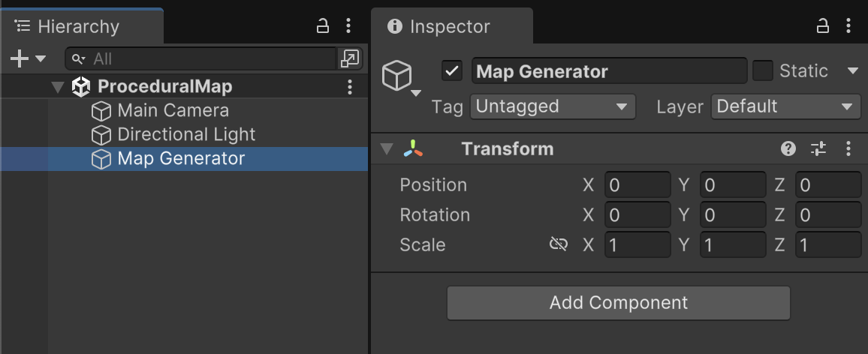Switch to the Hierarchy tab

78,27
